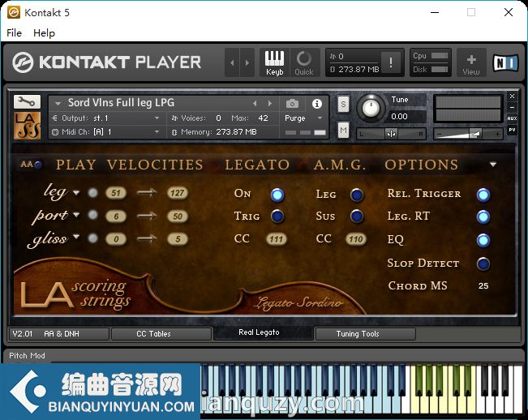Open the gliss dropdown arrow
Viewport: 528px width, 420px height.
point(76,237)
